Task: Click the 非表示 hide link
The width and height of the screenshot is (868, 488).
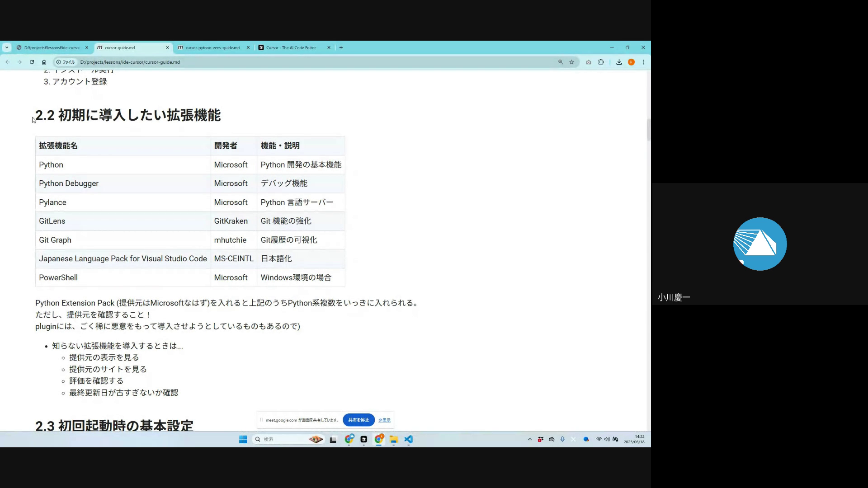Action: 384,420
